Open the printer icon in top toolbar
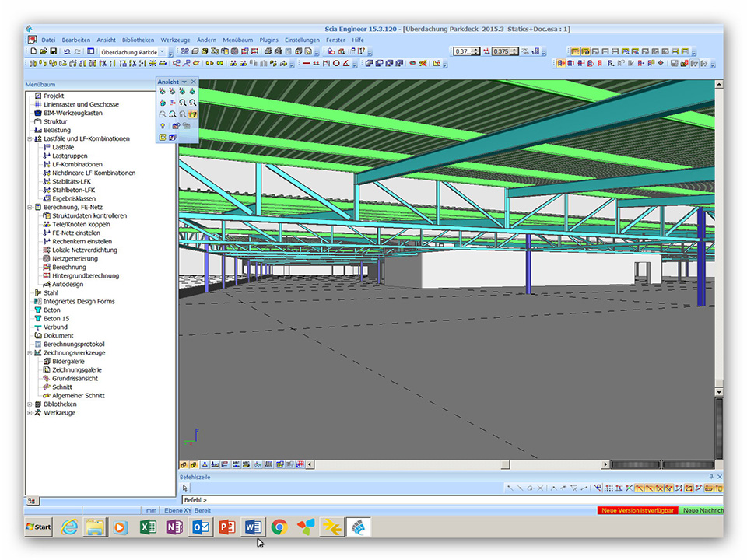This screenshot has width=747, height=560. point(268,51)
